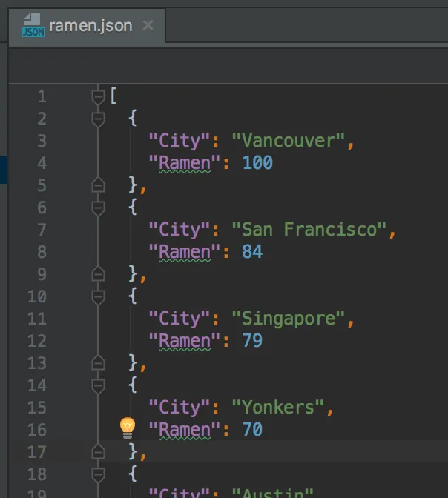Viewport: 448px width, 498px height.
Task: Click the Ramen value 79
Action: click(x=252, y=340)
